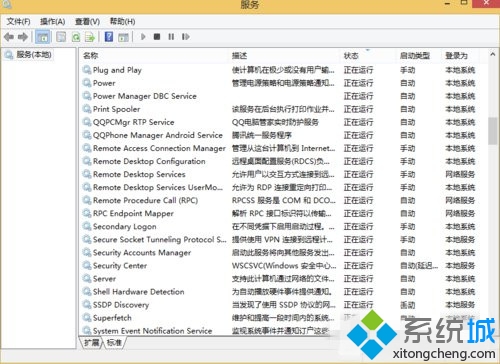Click the Back arrow toolbar icon
The image size is (500, 364).
9,37
